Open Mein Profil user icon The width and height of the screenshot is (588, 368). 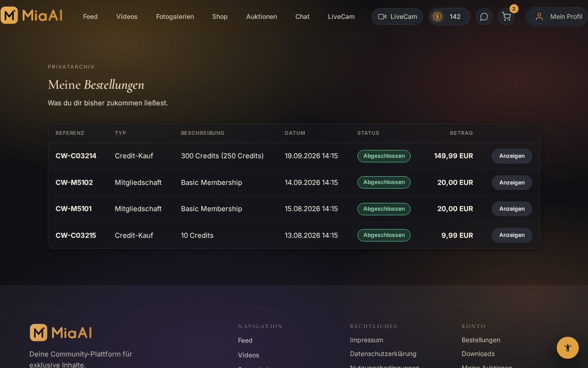pos(539,17)
